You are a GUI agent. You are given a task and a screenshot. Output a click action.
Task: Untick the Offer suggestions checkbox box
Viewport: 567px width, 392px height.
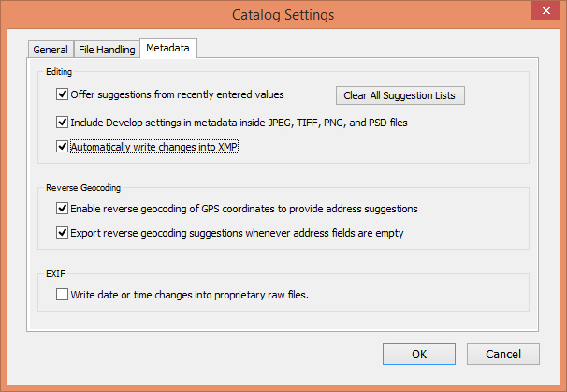(x=62, y=94)
